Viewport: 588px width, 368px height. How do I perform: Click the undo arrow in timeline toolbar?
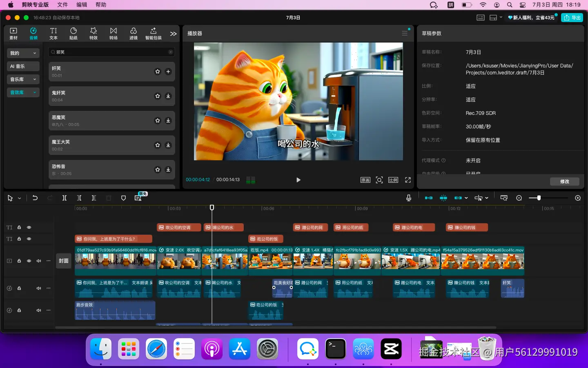(35, 198)
